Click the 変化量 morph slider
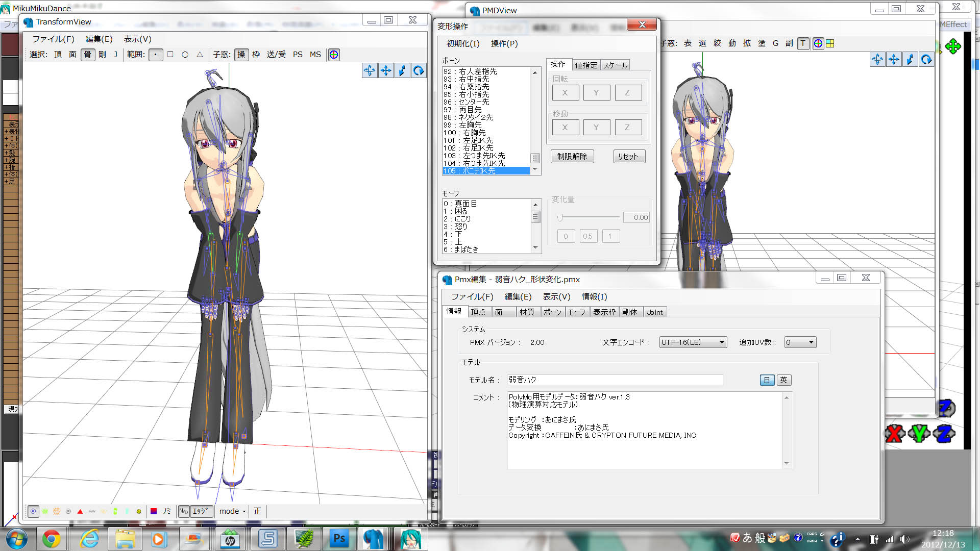The height and width of the screenshot is (551, 980). point(587,218)
